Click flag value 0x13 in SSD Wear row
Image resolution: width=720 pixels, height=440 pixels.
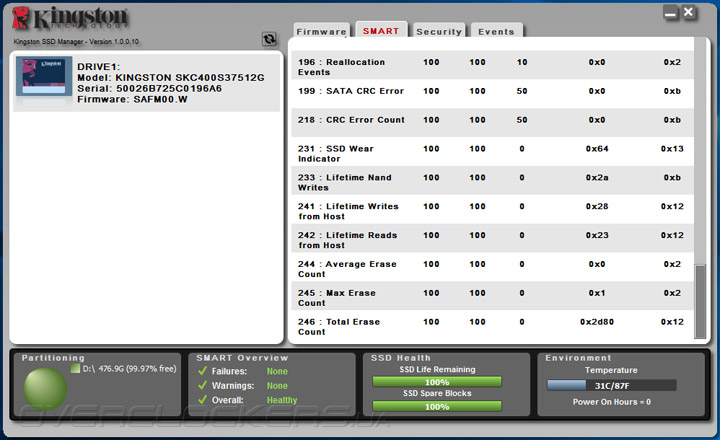click(672, 149)
